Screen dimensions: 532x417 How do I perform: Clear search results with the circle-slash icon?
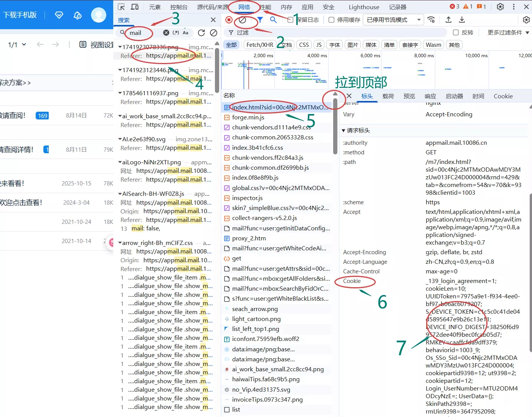tap(214, 33)
